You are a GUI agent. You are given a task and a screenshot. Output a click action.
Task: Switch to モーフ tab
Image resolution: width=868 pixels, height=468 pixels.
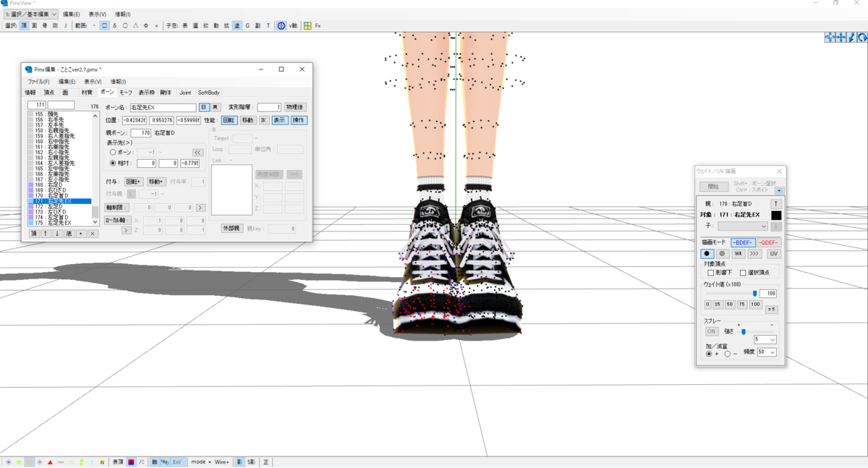click(126, 93)
